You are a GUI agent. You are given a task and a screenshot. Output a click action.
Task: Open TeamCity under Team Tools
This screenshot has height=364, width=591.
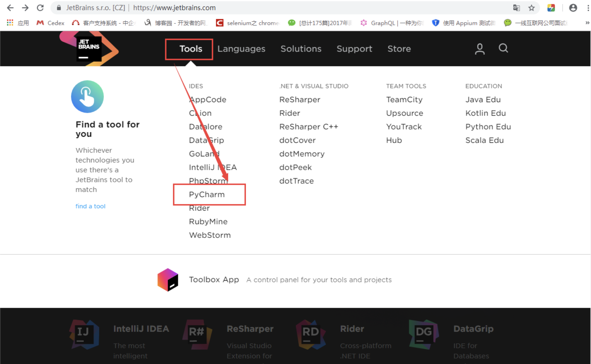pyautogui.click(x=404, y=100)
